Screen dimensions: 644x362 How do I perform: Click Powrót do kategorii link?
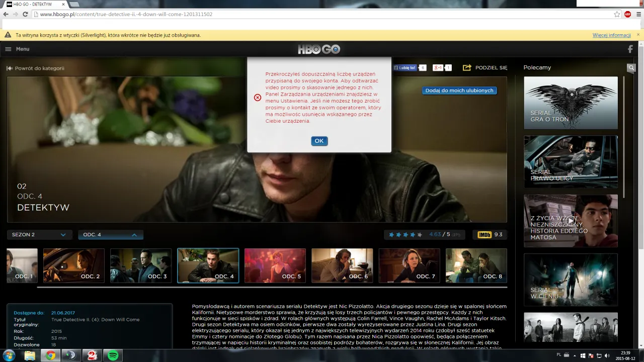pyautogui.click(x=40, y=68)
